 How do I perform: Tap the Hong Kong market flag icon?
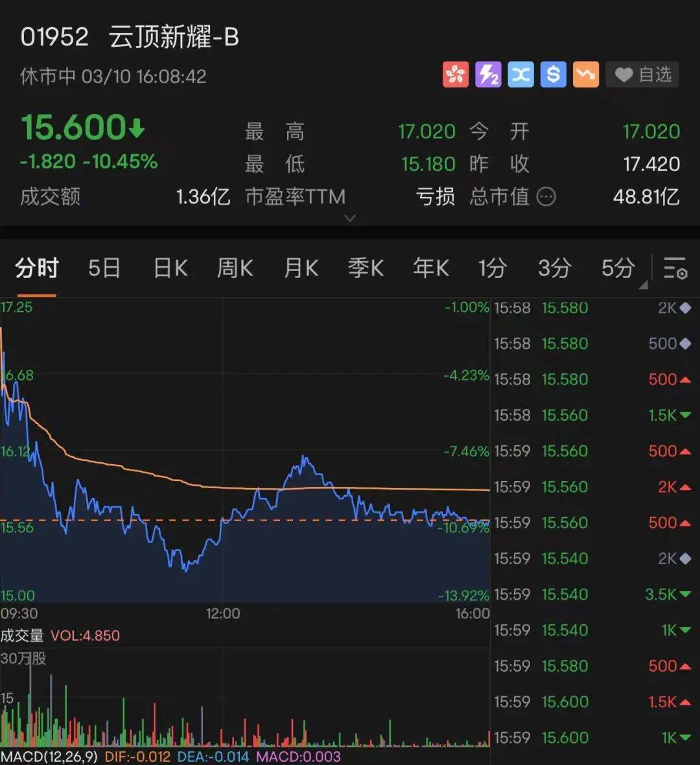[x=455, y=75]
